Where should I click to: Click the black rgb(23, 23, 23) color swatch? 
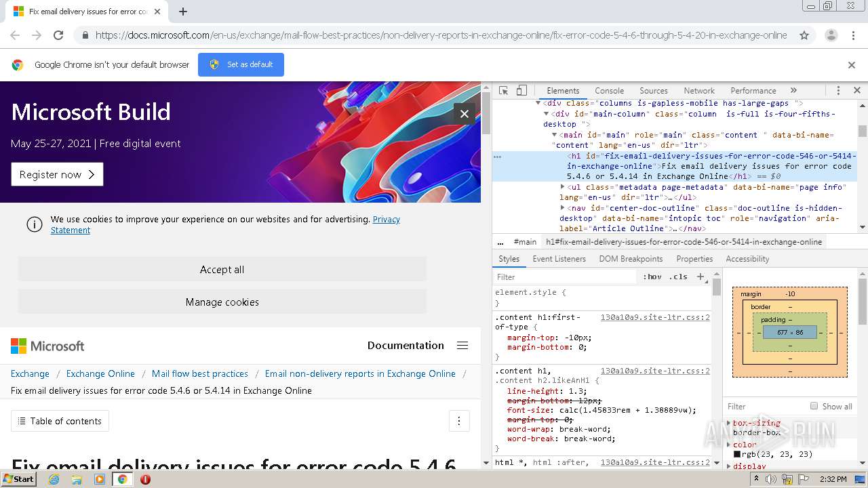coord(737,455)
